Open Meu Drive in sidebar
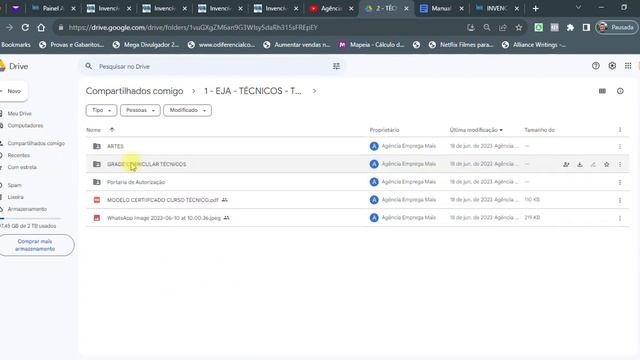This screenshot has width=640, height=360. coord(20,113)
